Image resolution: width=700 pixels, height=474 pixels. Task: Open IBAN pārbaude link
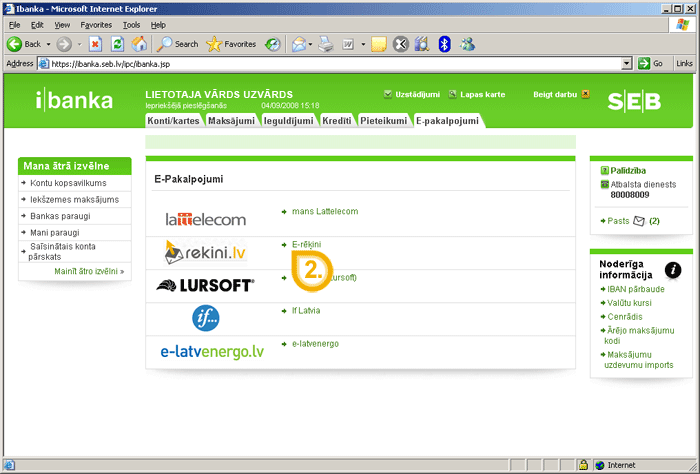636,289
